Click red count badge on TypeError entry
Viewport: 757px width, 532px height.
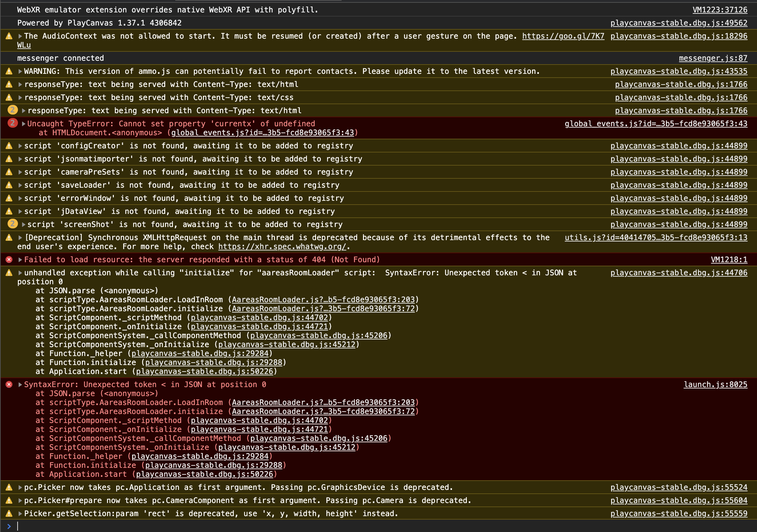click(x=13, y=123)
